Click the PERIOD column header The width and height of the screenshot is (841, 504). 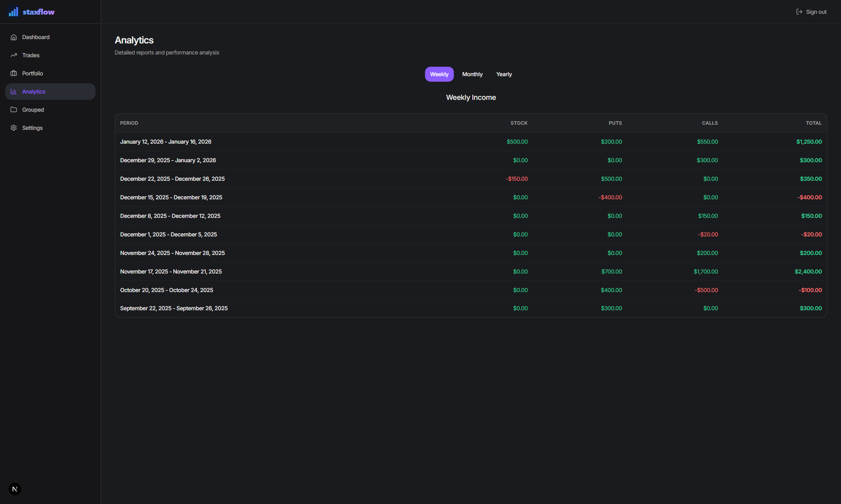(x=129, y=123)
